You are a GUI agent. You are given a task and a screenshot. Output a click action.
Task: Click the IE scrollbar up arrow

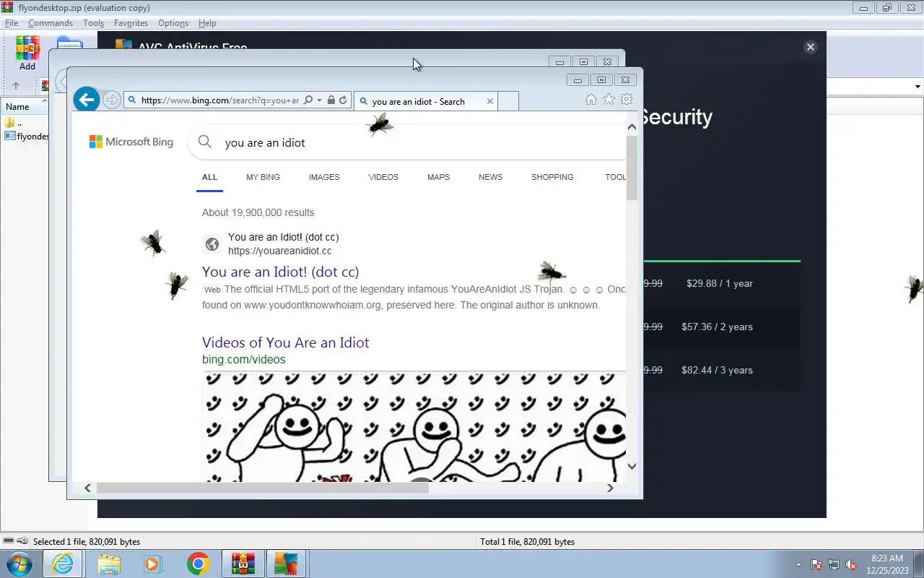[x=632, y=126]
